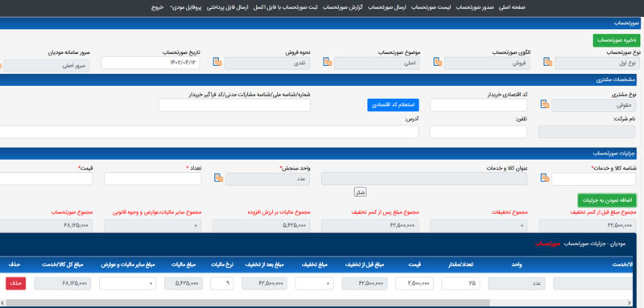Image resolution: width=644 pixels, height=308 pixels.
Task: Click قیمت input field
Action: pyautogui.click(x=46, y=179)
